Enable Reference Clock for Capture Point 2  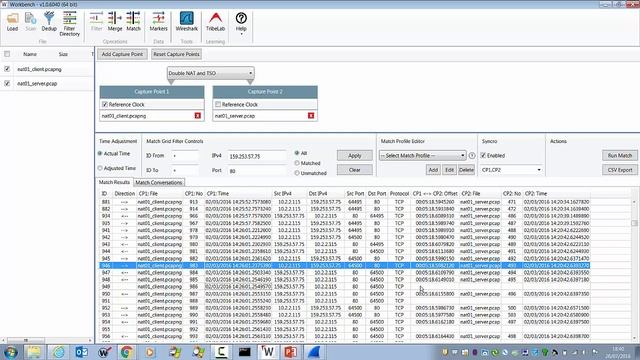pos(218,104)
